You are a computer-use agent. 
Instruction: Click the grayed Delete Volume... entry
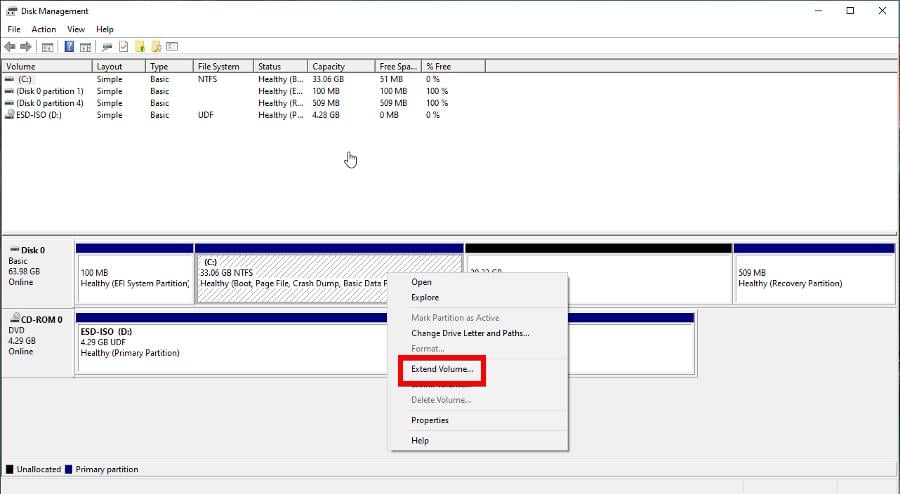click(441, 400)
